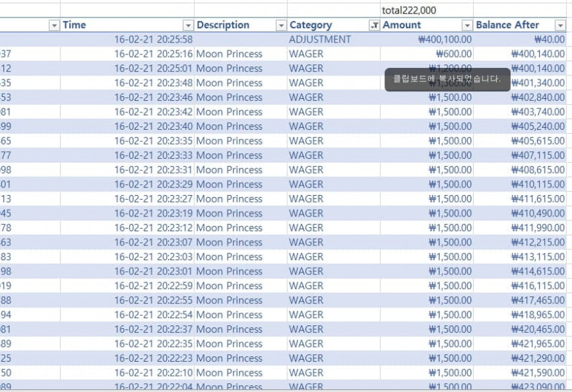Select the Amount column header cell
This screenshot has width=572, height=392.
(x=427, y=25)
